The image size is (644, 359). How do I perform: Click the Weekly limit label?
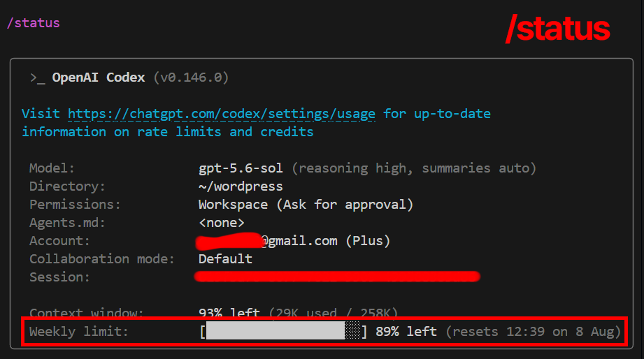79,332
